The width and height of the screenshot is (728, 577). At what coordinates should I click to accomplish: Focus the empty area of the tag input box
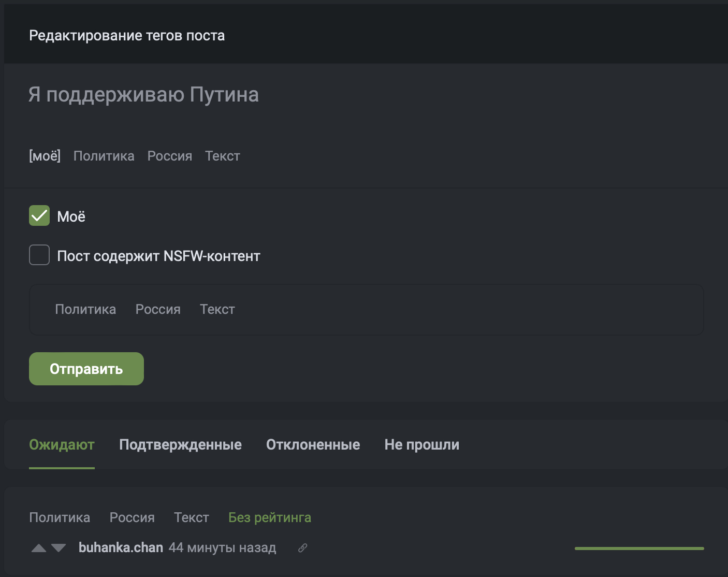point(466,310)
